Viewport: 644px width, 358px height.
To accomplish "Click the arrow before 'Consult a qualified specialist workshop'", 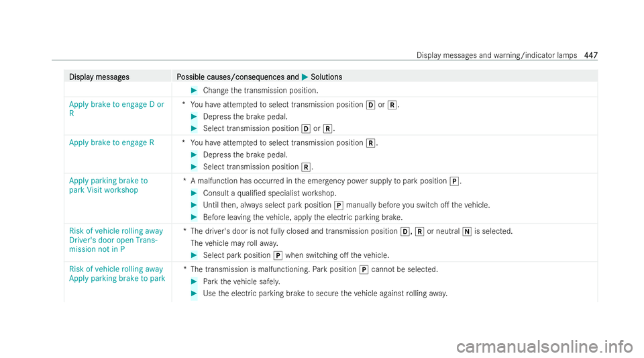I will 195,193.
